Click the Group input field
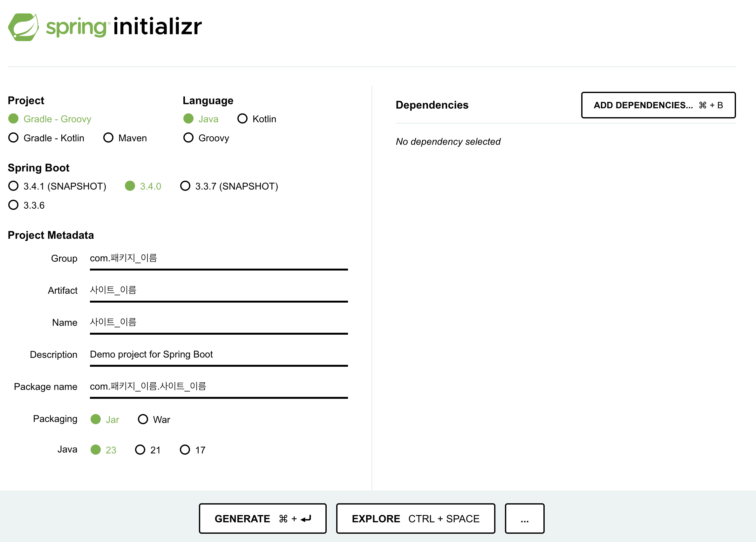Image resolution: width=756 pixels, height=542 pixels. click(x=219, y=258)
